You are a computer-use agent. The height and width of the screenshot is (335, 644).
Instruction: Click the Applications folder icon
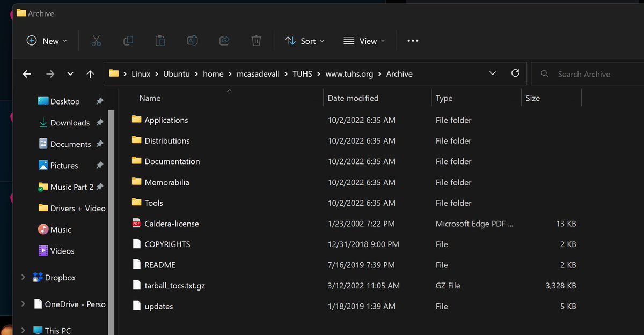[x=136, y=120]
